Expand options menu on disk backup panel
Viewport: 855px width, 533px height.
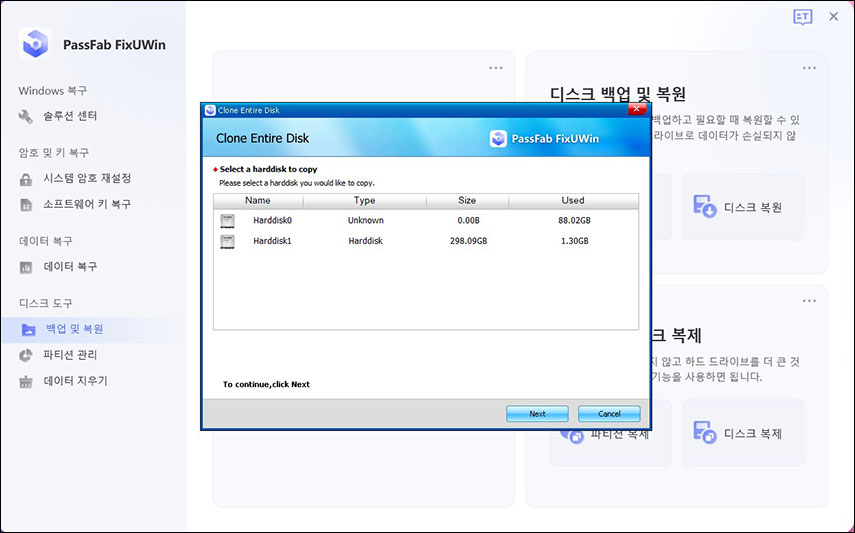point(809,68)
